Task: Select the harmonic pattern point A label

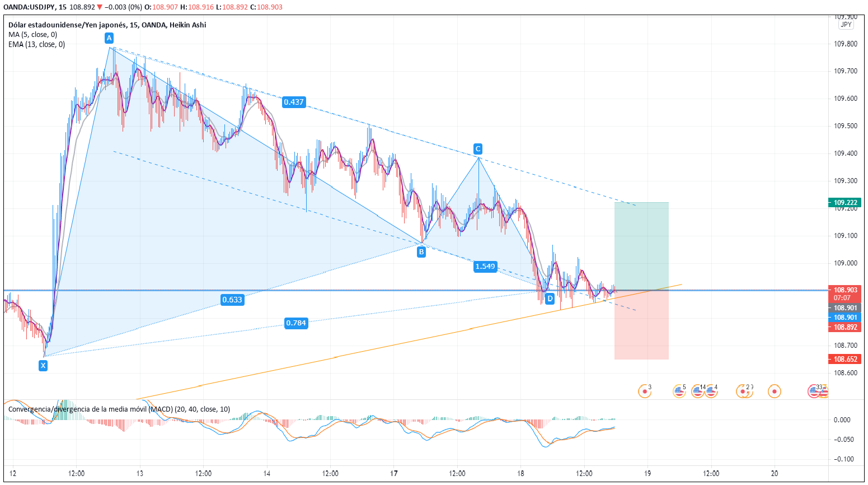Action: [109, 38]
